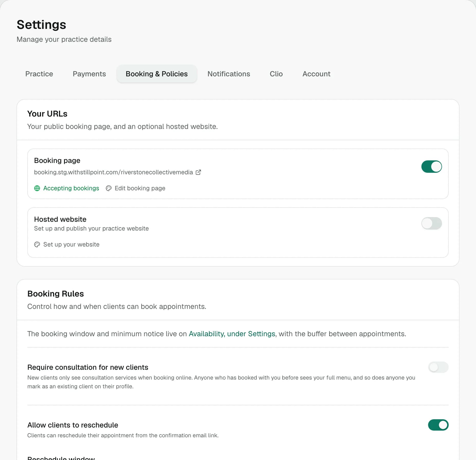Disable Allow clients to reschedule toggle
The width and height of the screenshot is (476, 460).
(438, 425)
